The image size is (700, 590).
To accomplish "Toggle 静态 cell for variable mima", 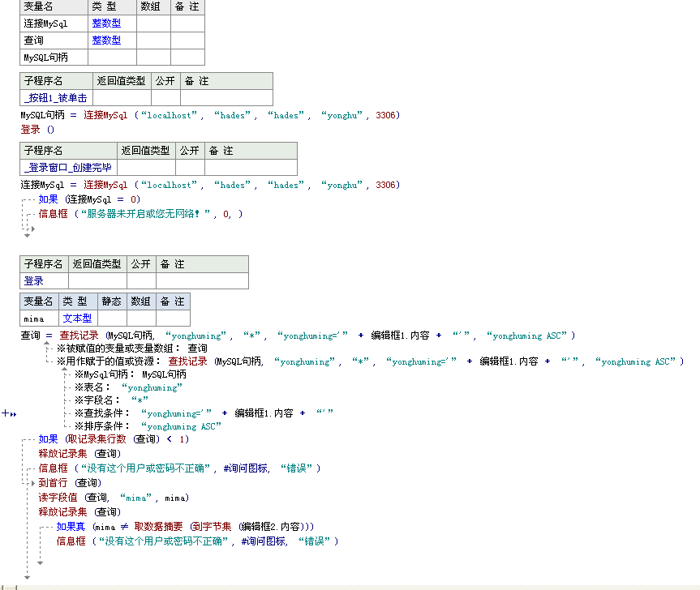I will click(112, 318).
